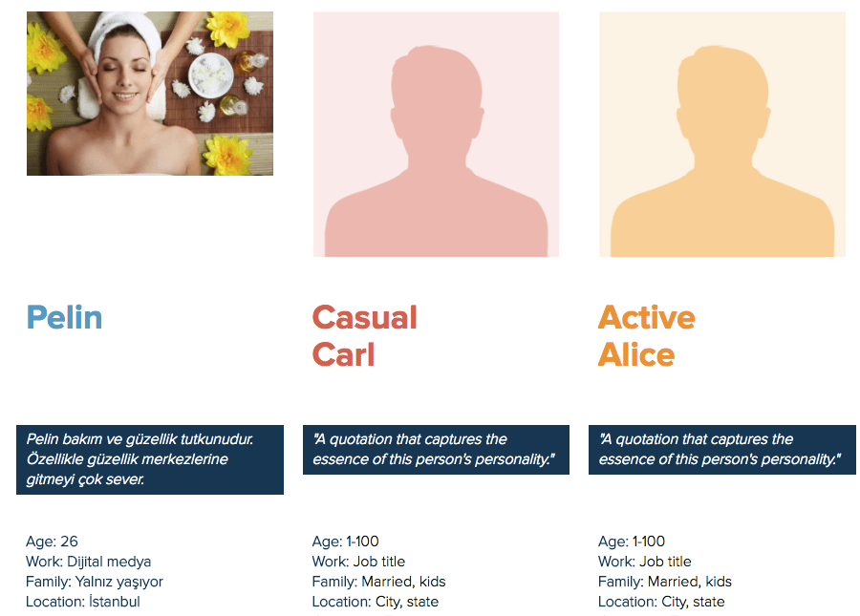Select 'Work: Dijital medya' text
The height and width of the screenshot is (616, 860).
[89, 562]
